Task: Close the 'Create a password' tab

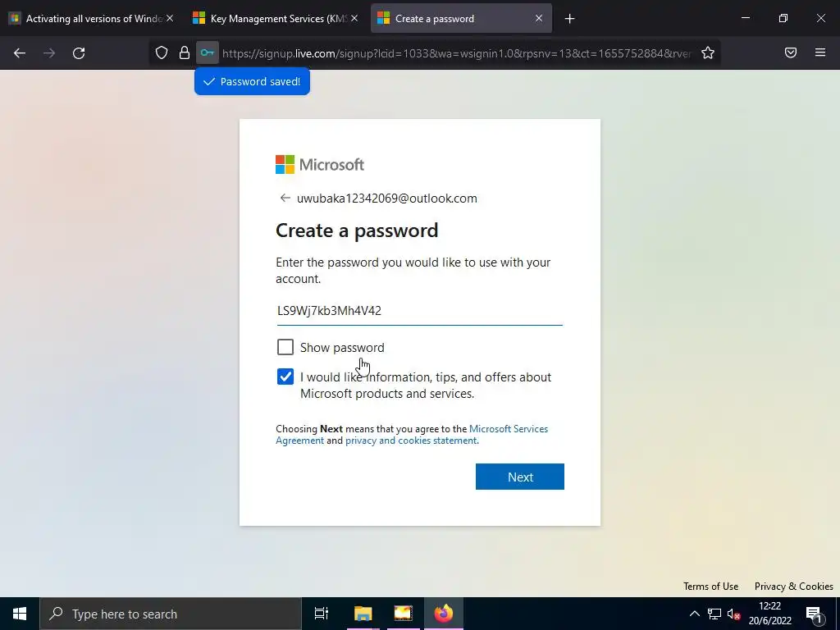Action: click(x=539, y=18)
